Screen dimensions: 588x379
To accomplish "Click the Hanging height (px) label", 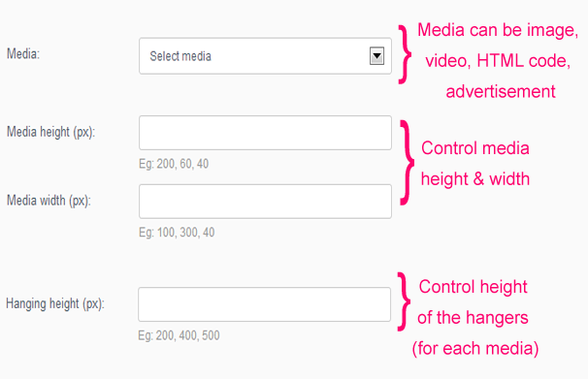I will 55,303.
